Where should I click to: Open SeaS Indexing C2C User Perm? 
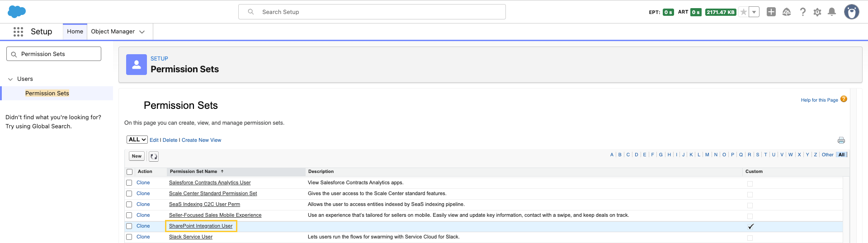tap(204, 204)
